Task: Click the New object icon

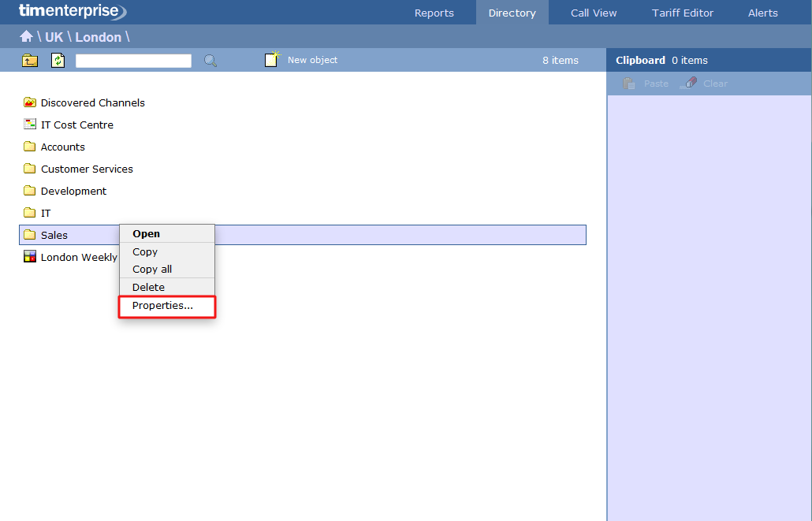Action: [272, 60]
